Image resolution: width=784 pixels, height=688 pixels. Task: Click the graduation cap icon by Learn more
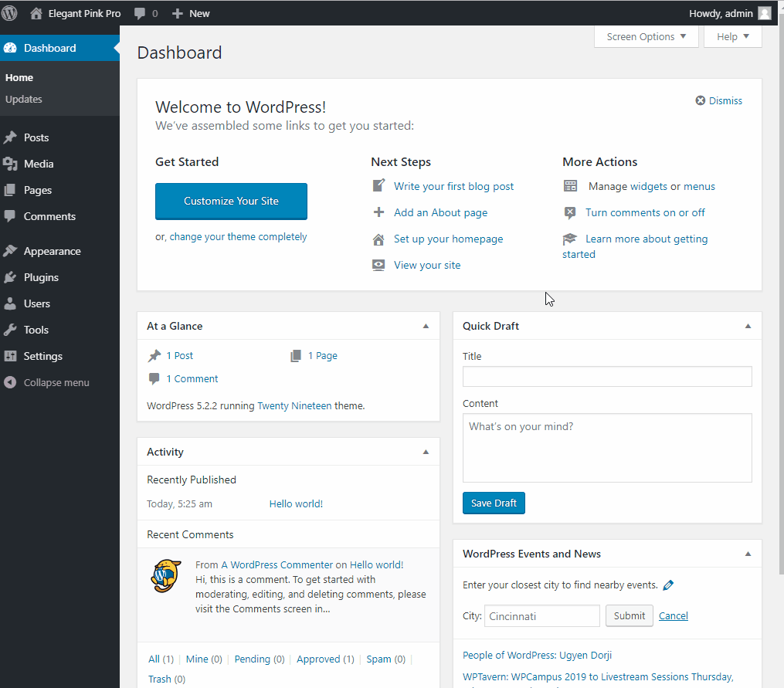(569, 239)
